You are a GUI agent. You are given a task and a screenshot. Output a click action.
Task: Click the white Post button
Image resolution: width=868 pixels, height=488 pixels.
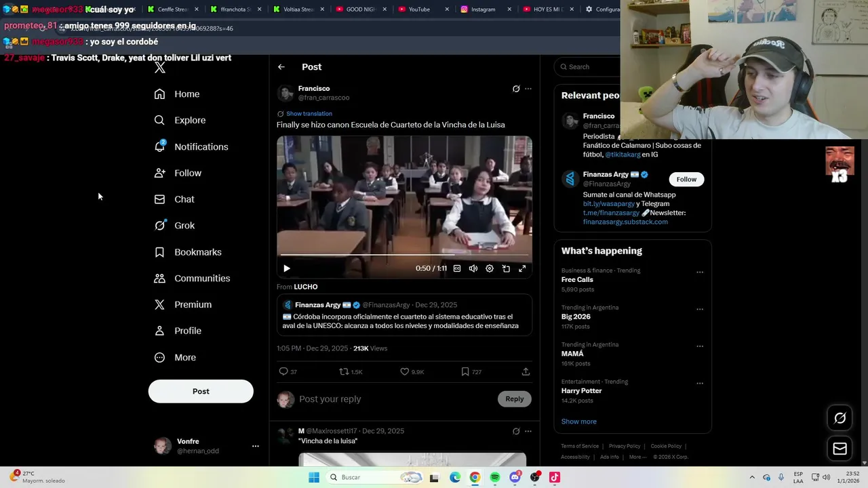coord(201,391)
